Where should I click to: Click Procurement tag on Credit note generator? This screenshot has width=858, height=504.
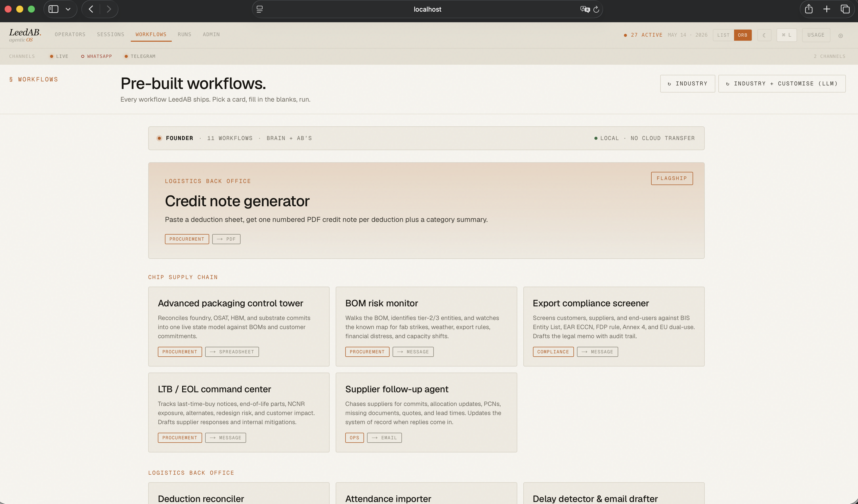pyautogui.click(x=187, y=239)
